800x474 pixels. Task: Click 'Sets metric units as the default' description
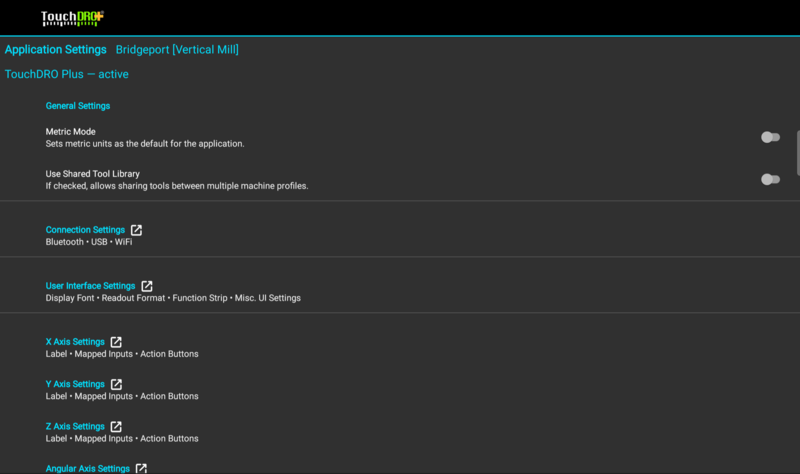point(145,144)
